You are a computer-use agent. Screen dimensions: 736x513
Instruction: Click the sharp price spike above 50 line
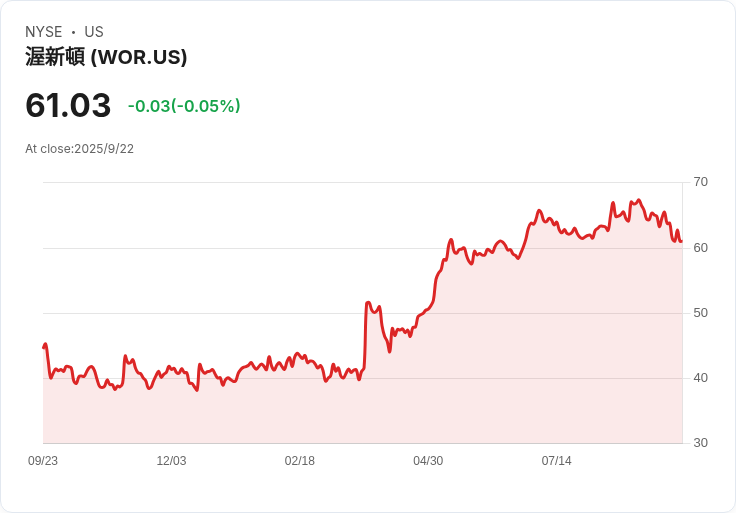368,303
